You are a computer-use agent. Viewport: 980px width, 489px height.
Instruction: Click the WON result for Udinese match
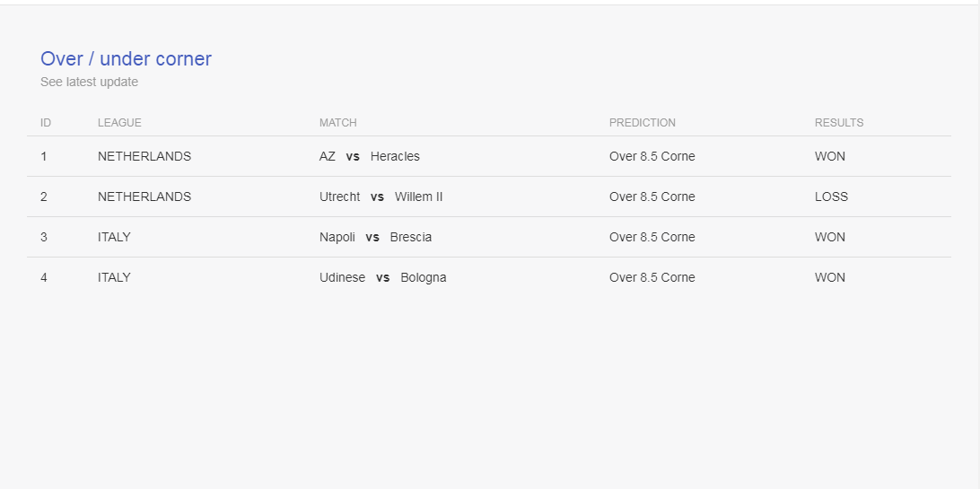click(830, 277)
